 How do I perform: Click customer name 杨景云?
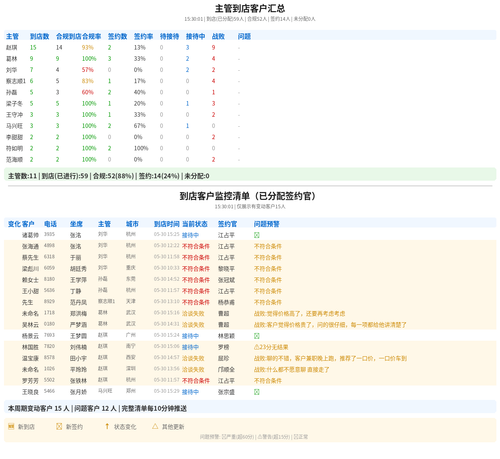click(x=30, y=336)
